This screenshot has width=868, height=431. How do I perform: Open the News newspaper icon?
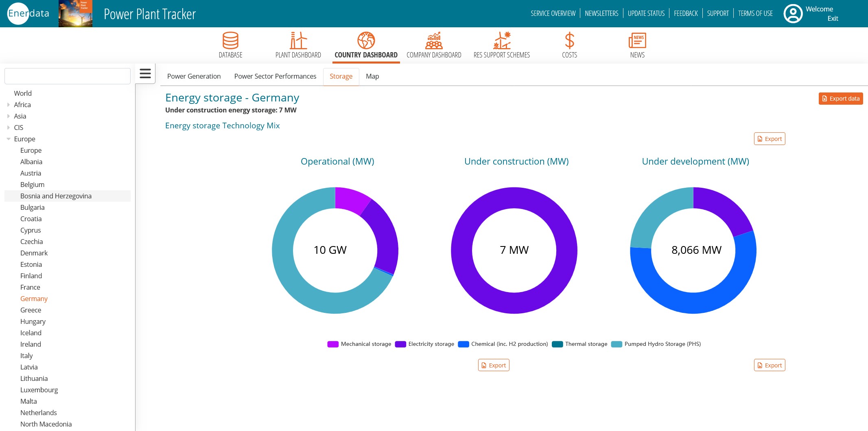tap(637, 40)
